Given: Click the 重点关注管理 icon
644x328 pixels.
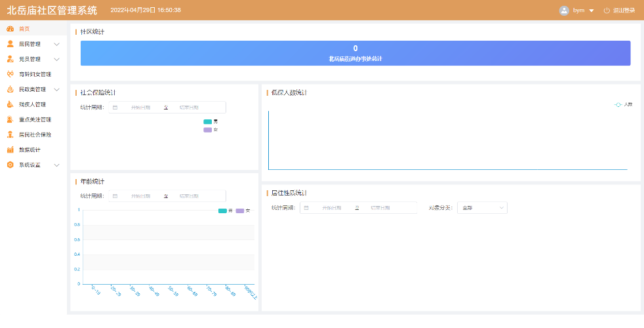Looking at the screenshot, I should click(10, 119).
